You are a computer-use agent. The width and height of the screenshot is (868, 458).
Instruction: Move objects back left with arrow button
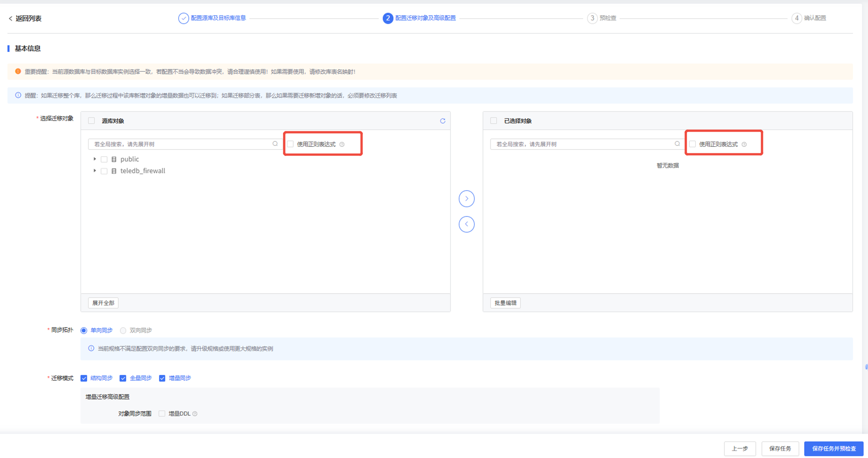[466, 224]
